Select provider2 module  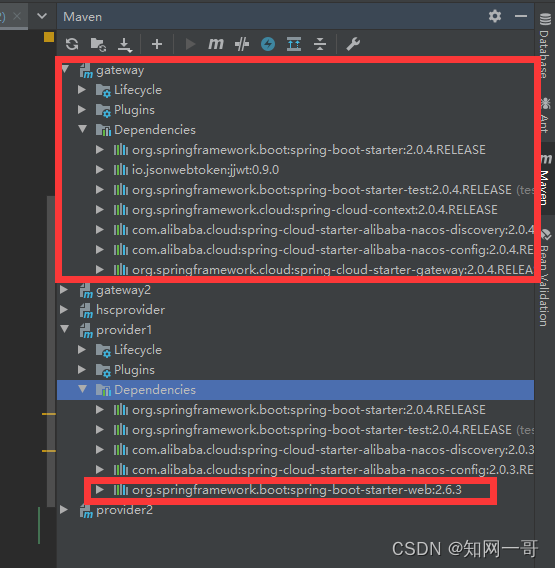[x=124, y=510]
